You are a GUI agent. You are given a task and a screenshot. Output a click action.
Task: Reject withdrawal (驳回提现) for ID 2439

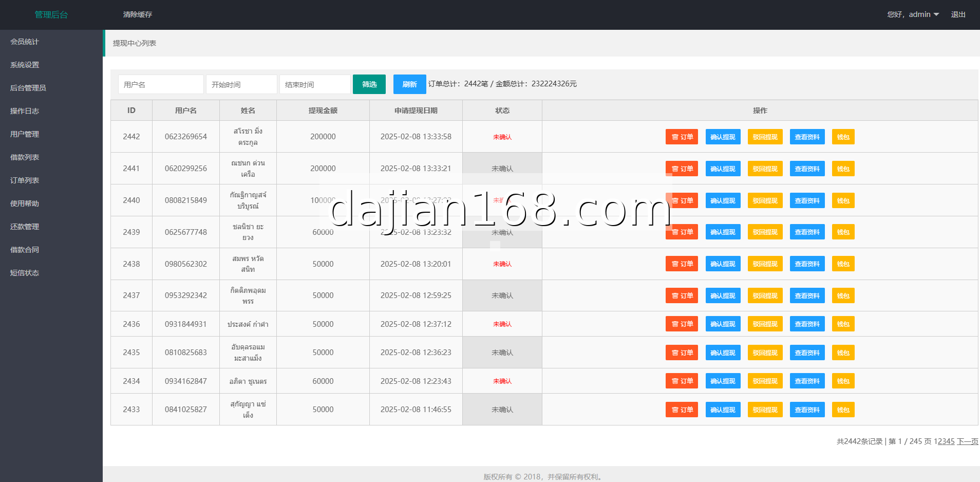click(765, 232)
